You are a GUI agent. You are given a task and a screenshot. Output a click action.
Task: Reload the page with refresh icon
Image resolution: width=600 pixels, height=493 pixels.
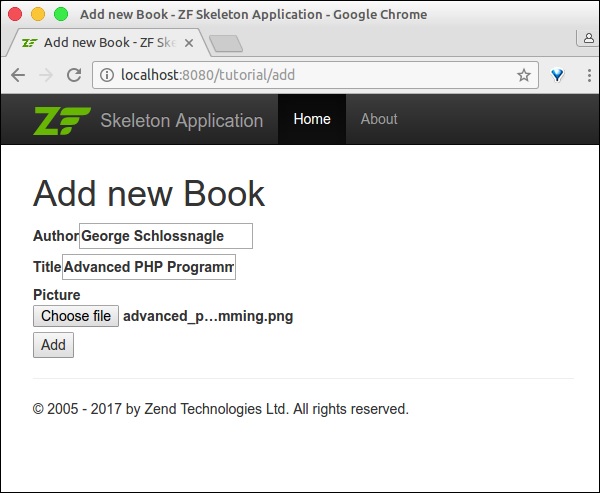click(x=74, y=75)
